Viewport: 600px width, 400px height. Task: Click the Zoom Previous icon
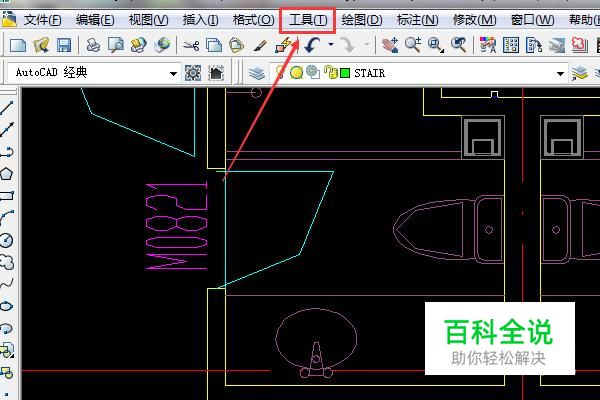point(458,45)
